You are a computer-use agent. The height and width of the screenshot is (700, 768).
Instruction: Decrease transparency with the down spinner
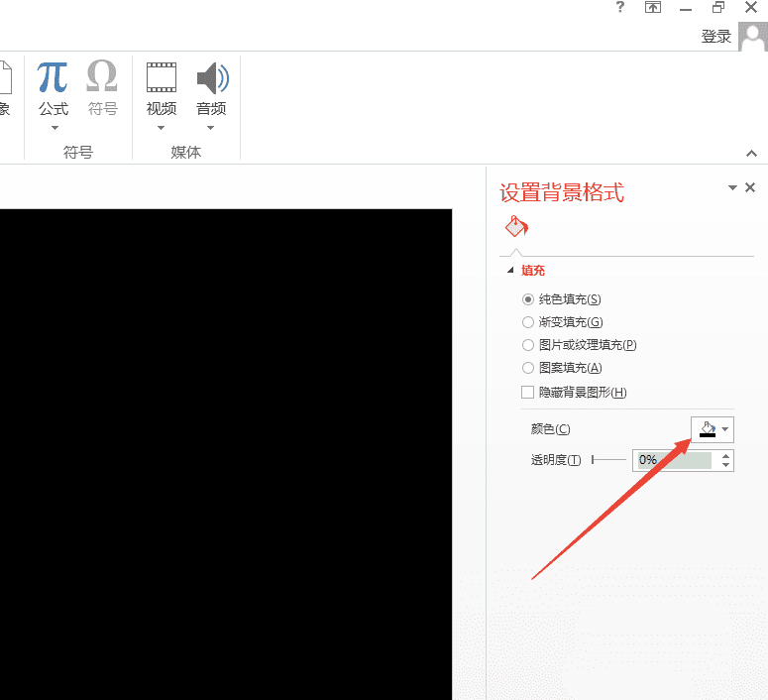click(x=725, y=465)
